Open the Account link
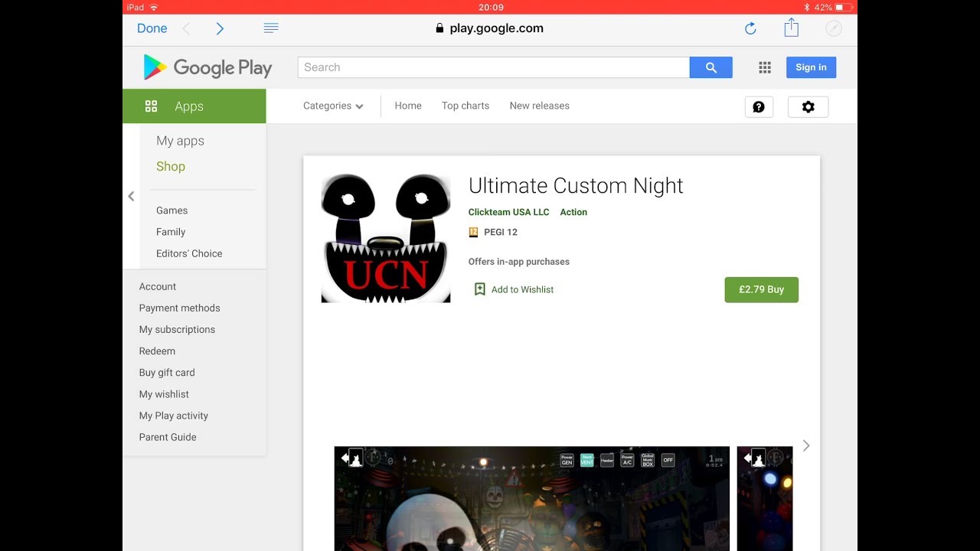The image size is (980, 551). pos(158,286)
